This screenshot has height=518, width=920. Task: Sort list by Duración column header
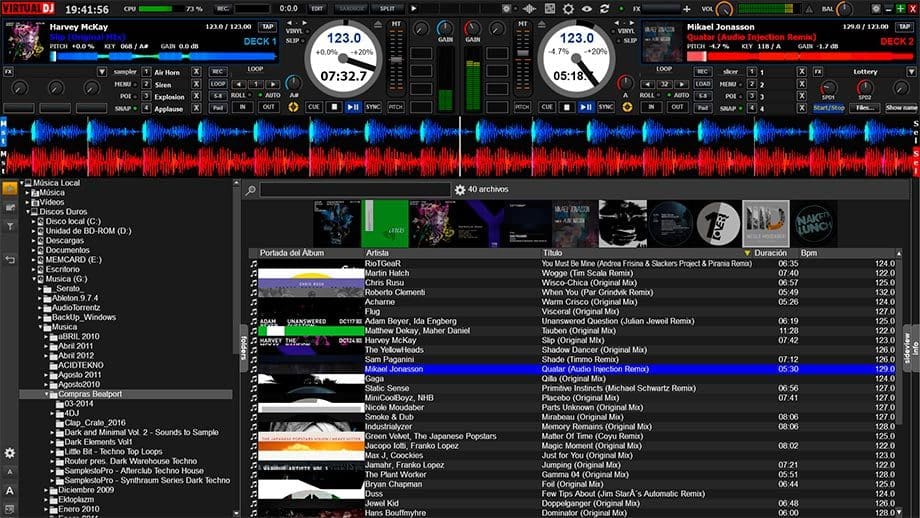[770, 253]
